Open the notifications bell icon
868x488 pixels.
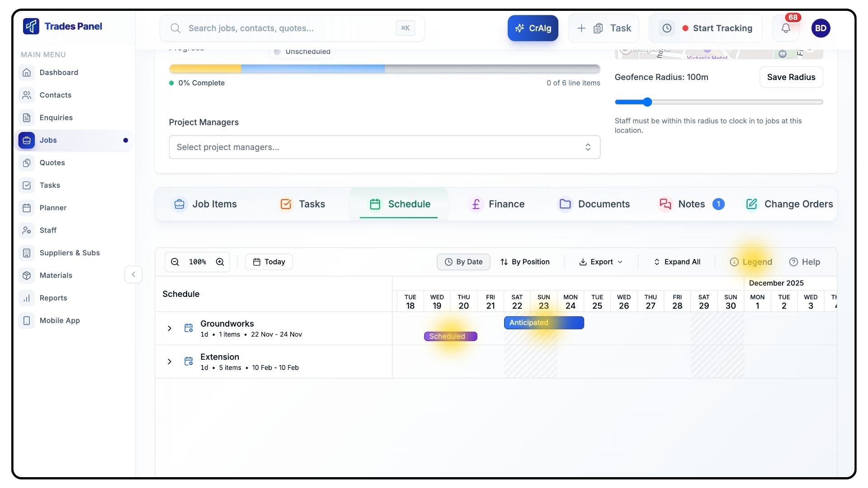point(786,28)
